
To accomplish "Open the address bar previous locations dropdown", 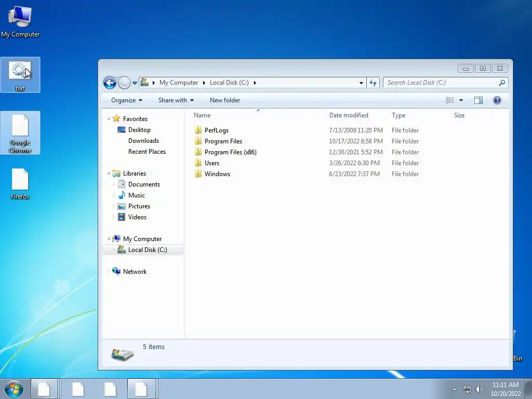I will point(362,83).
